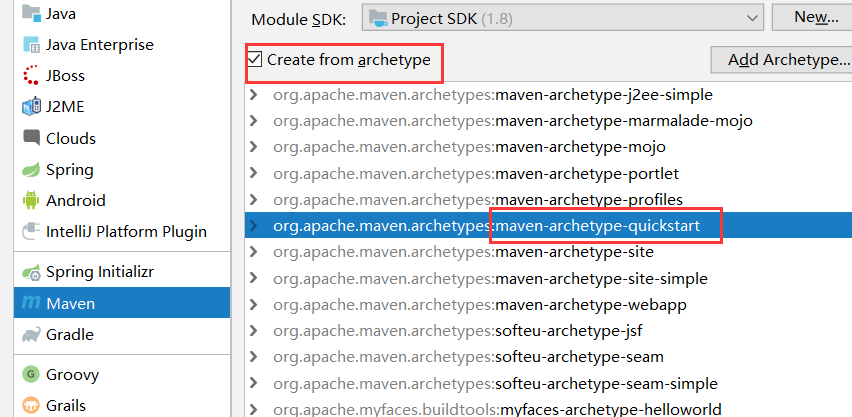Choose Maven project type label

[71, 303]
